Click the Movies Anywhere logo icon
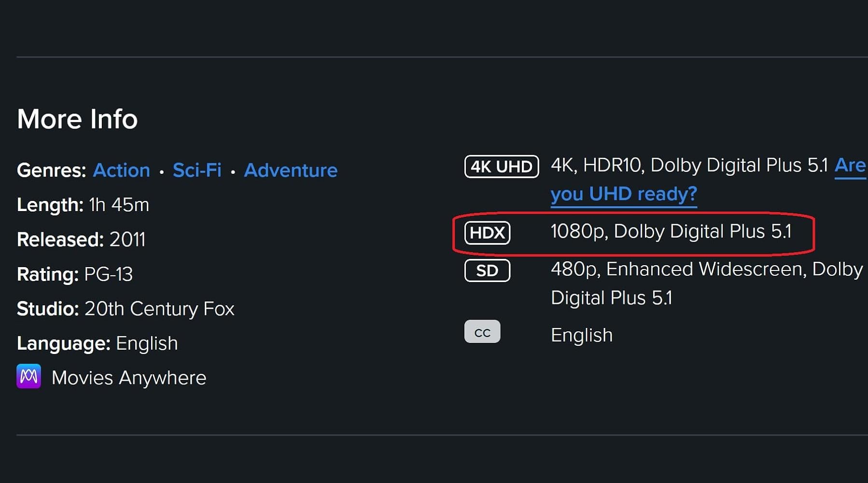 [29, 376]
